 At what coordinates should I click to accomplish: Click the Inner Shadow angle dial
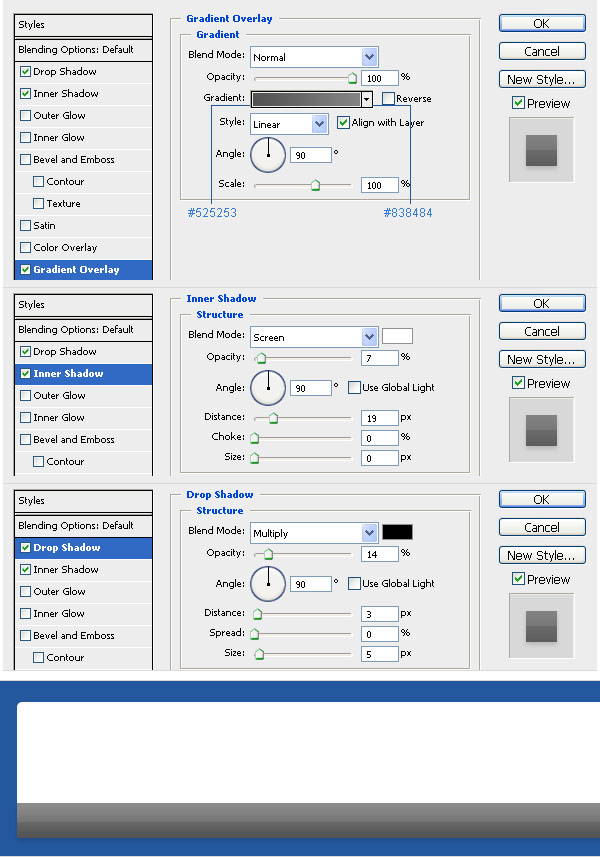point(267,387)
